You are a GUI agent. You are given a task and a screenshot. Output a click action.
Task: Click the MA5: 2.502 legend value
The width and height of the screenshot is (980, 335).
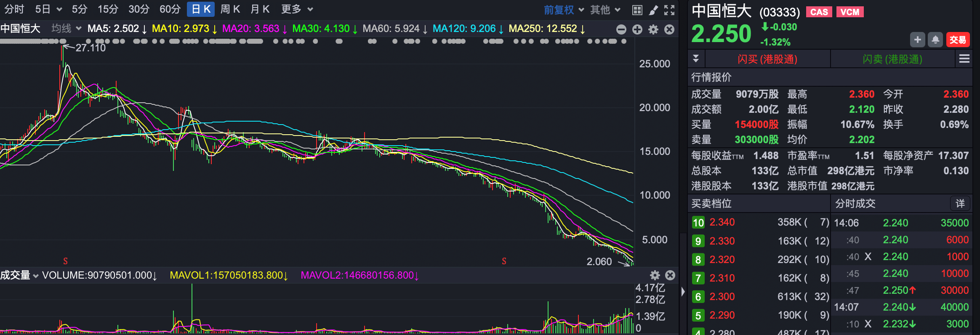point(117,29)
